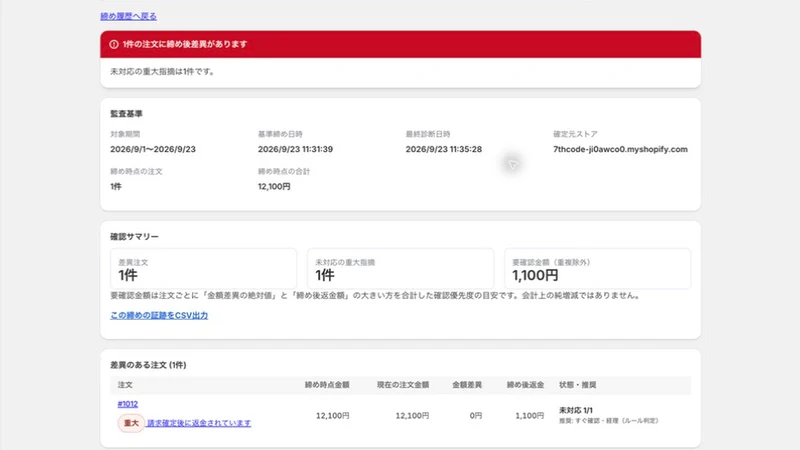Click the 確認サマリー heading
Image resolution: width=800 pixels, height=450 pixels.
[x=135, y=237]
